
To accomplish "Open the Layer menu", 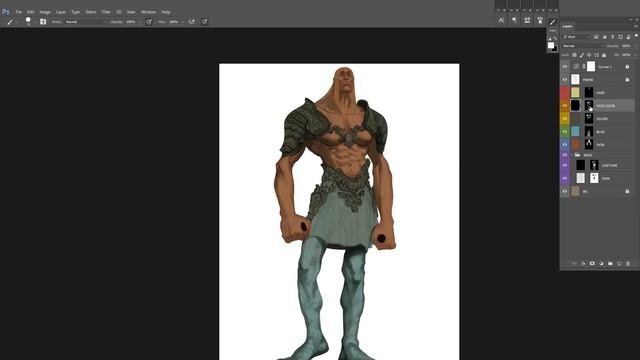I will (x=60, y=12).
